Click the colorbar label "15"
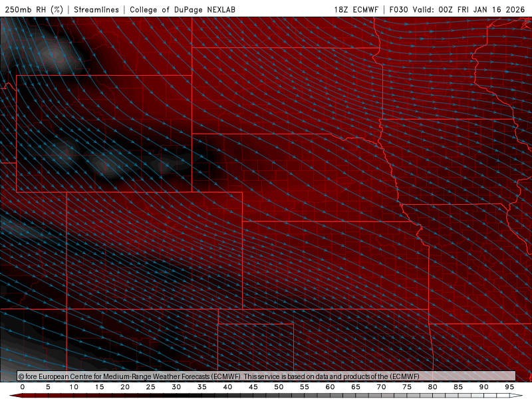The image size is (532, 399). [x=99, y=387]
